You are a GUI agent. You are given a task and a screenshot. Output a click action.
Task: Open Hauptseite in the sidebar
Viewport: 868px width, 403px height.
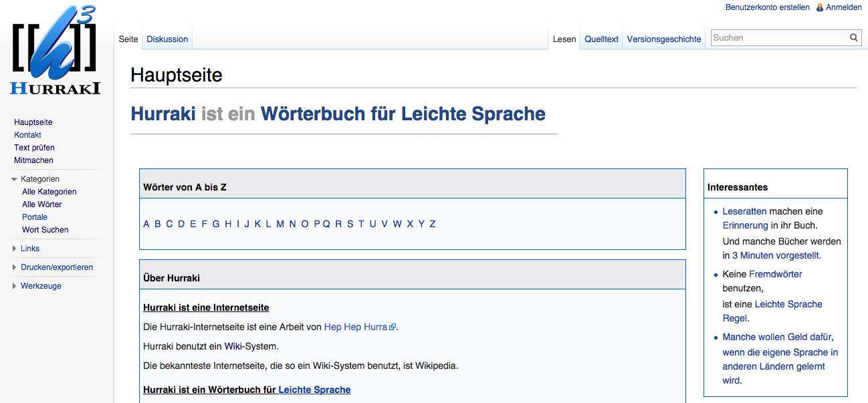click(33, 122)
